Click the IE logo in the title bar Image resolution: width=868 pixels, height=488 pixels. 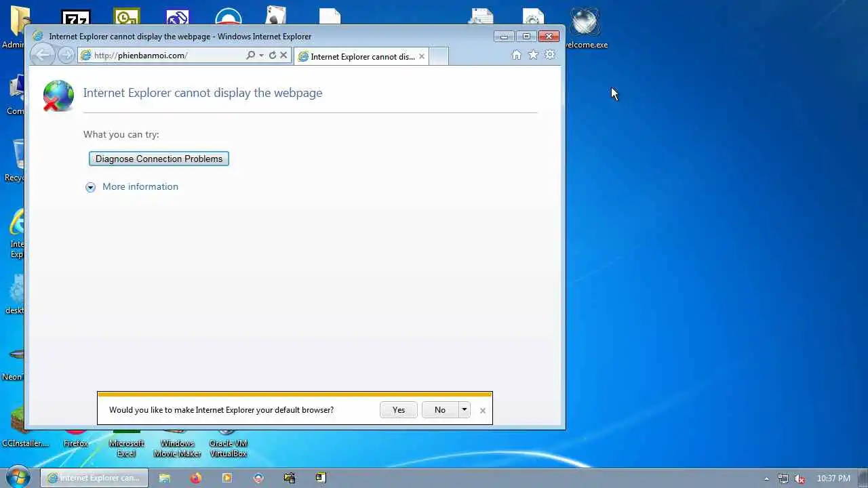tap(38, 37)
